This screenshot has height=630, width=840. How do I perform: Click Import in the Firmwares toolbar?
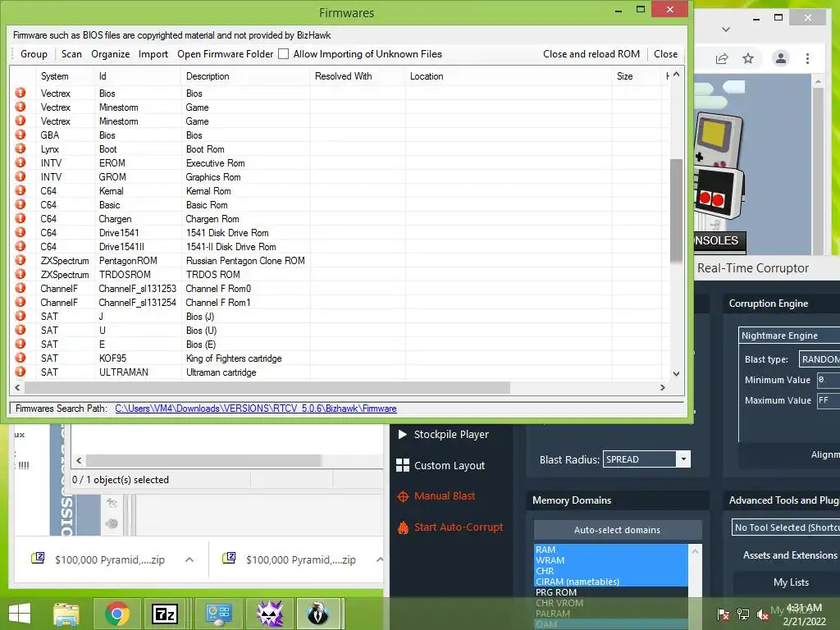(x=153, y=54)
